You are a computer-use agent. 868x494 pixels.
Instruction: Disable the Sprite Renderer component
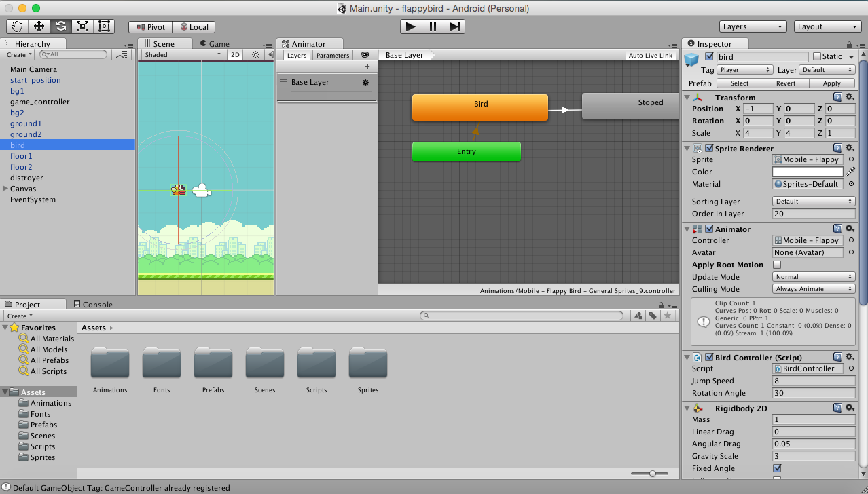[710, 148]
